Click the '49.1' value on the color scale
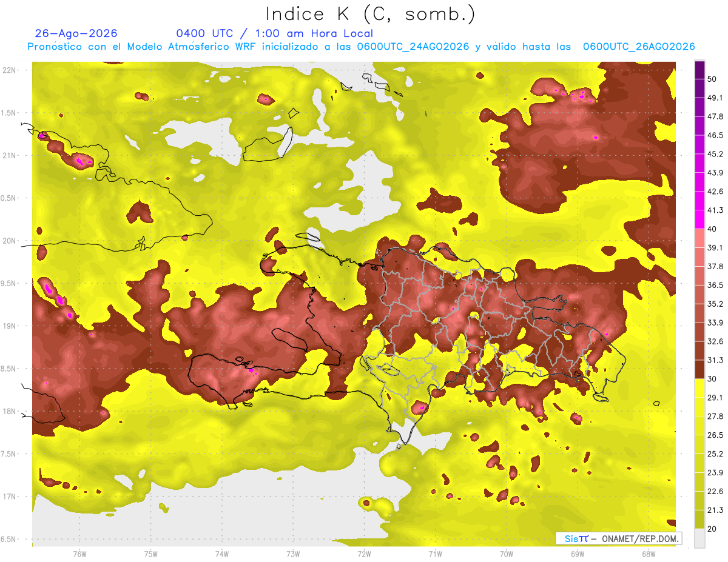Viewport: 728px width, 562px height. [x=715, y=98]
